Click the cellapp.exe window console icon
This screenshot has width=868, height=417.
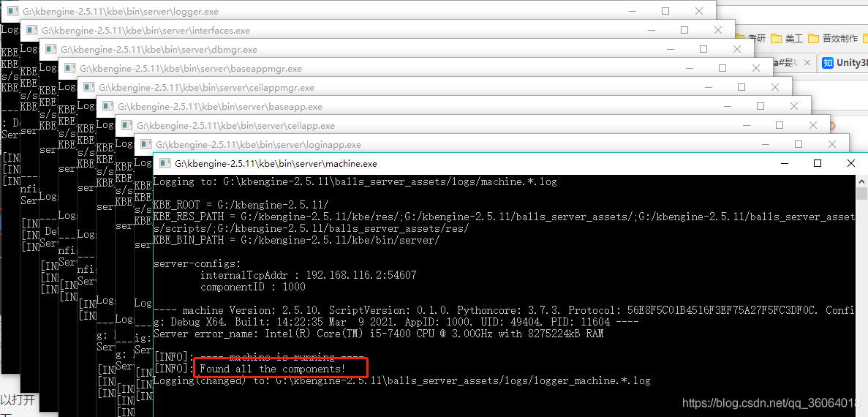click(x=127, y=126)
